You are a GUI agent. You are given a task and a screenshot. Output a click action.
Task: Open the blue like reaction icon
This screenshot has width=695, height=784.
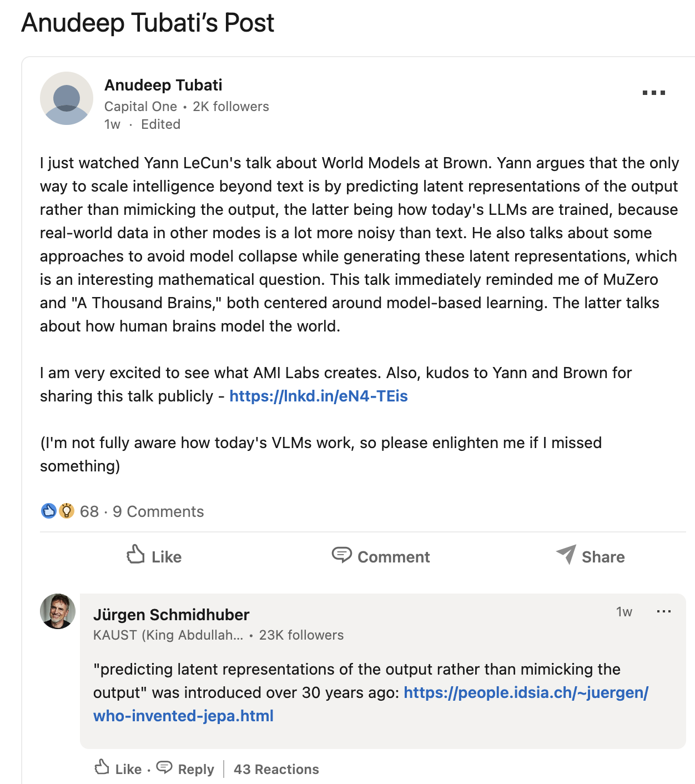(49, 511)
